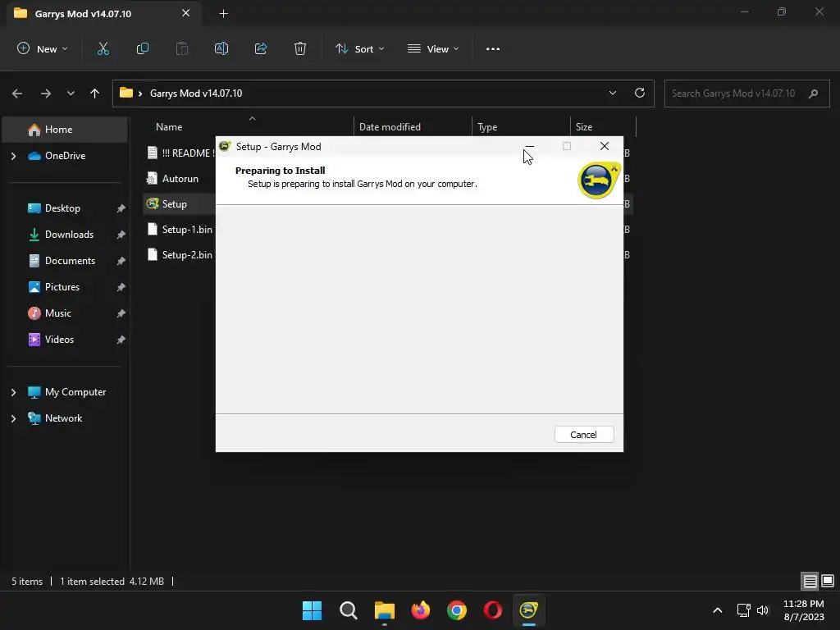840x630 pixels.
Task: Open the clock and date panel
Action: tap(804, 610)
